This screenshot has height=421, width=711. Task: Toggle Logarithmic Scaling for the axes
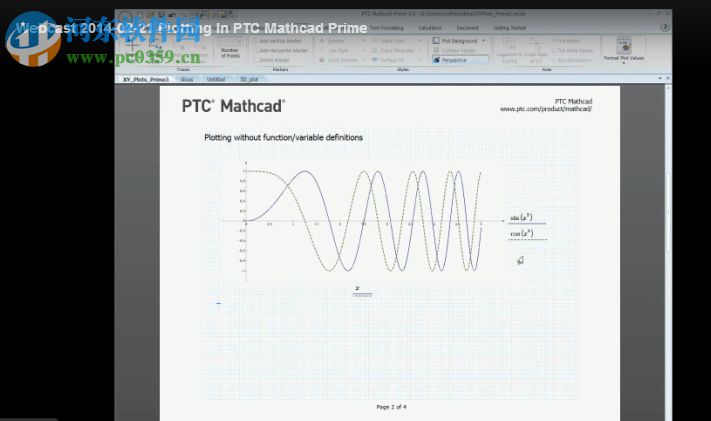509,51
